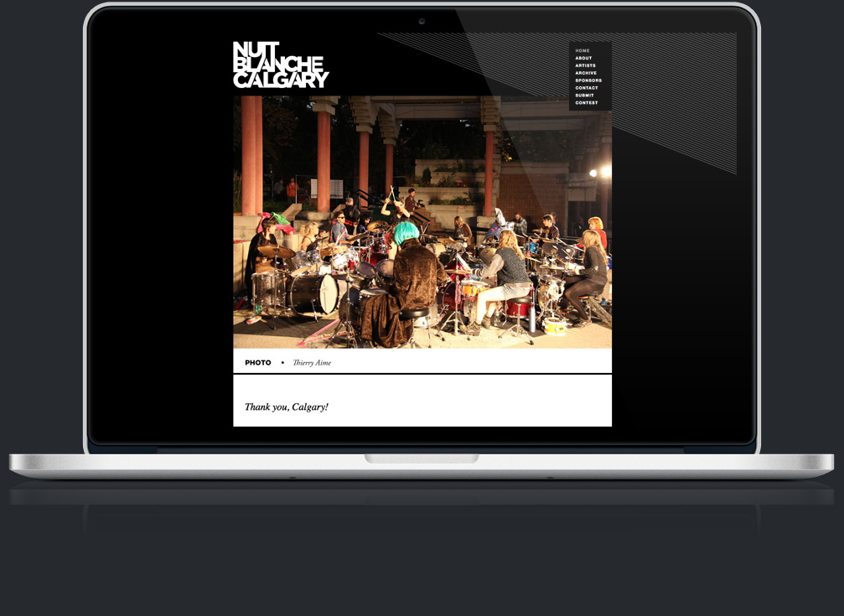Click the PHOTO credit label

click(258, 363)
